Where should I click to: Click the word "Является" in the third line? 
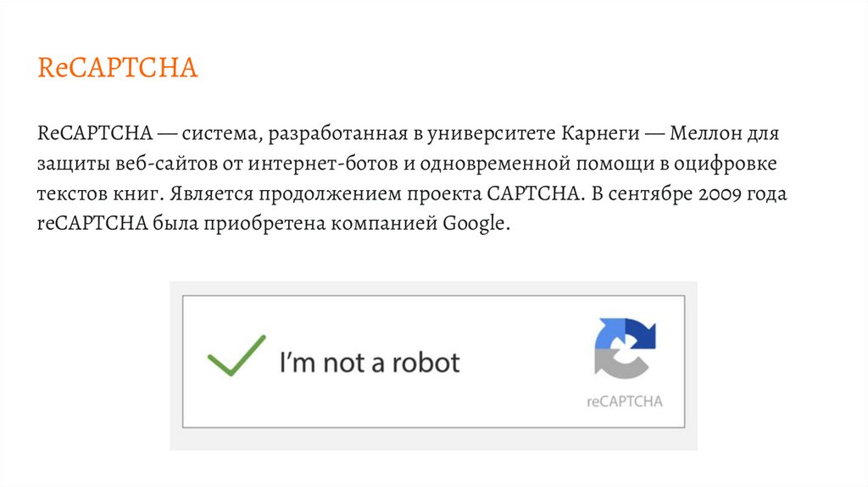[204, 193]
